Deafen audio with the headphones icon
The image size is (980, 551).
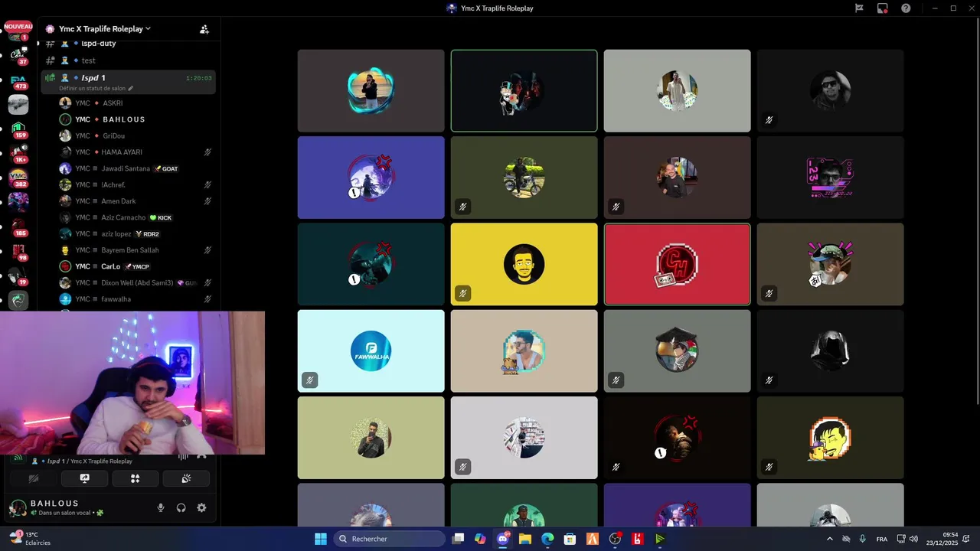(x=181, y=507)
